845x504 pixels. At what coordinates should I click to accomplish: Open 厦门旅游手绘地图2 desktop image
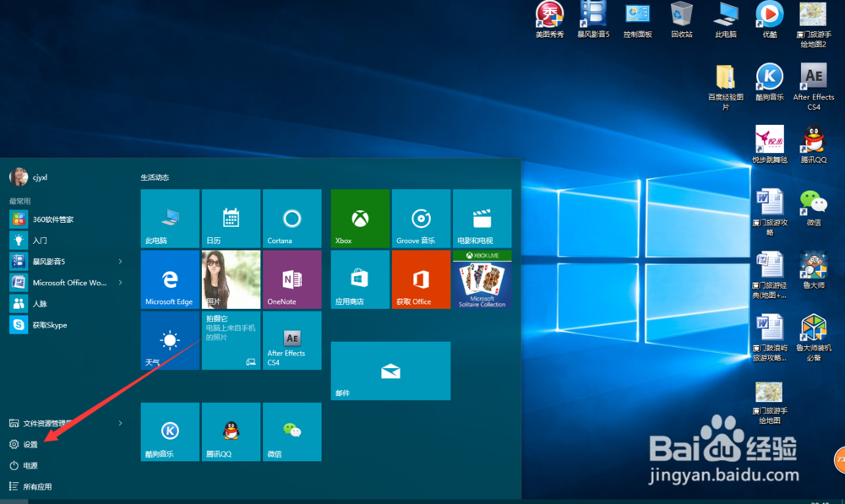(x=813, y=24)
